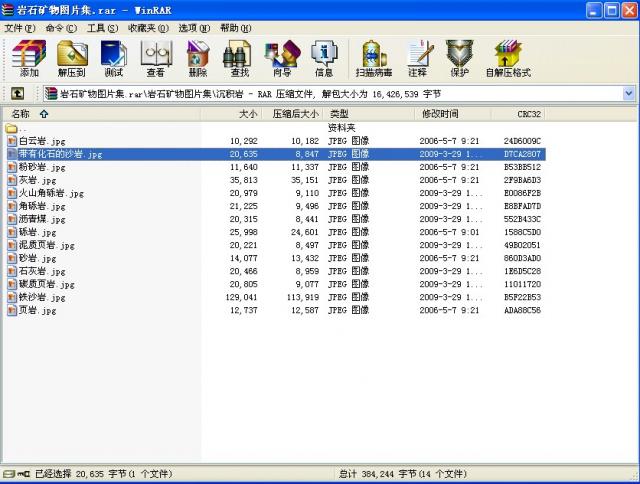Select the file 火山角砾岩.jpg
The image size is (640, 484).
51,193
